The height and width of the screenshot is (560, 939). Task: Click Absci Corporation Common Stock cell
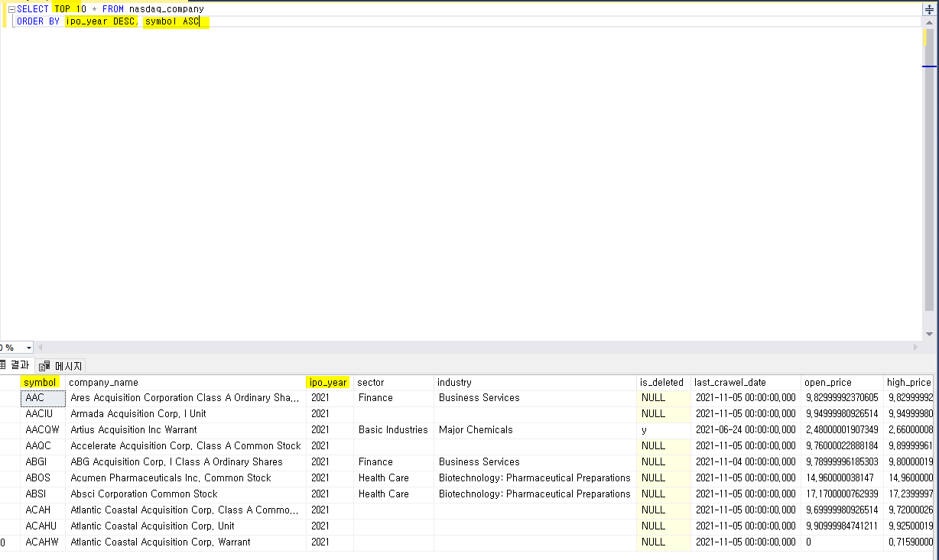(186, 494)
